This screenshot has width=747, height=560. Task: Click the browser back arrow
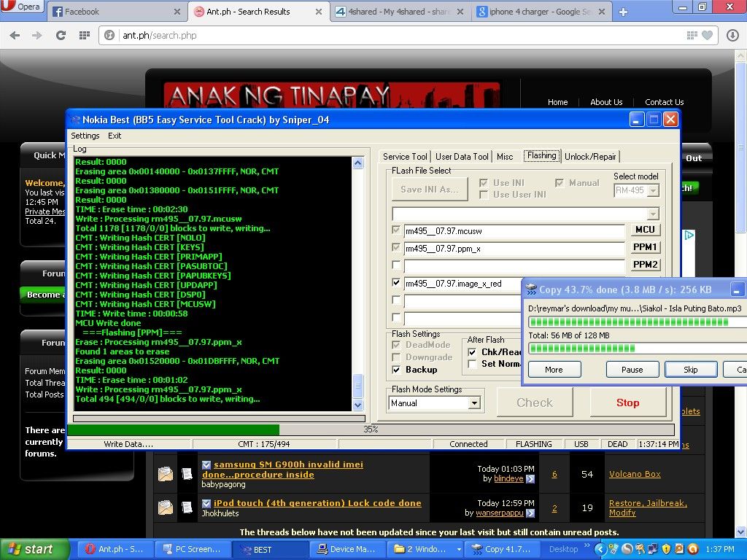15,35
